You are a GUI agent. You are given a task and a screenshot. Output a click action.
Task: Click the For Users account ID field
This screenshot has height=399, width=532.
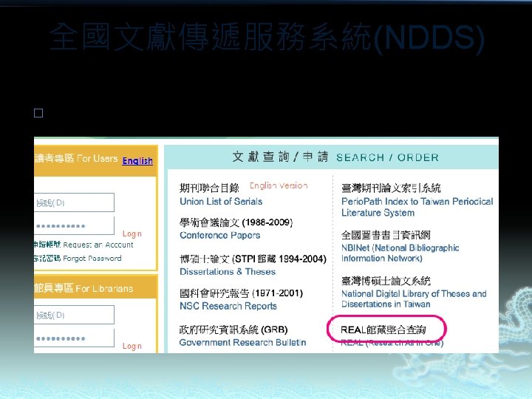pyautogui.click(x=74, y=202)
